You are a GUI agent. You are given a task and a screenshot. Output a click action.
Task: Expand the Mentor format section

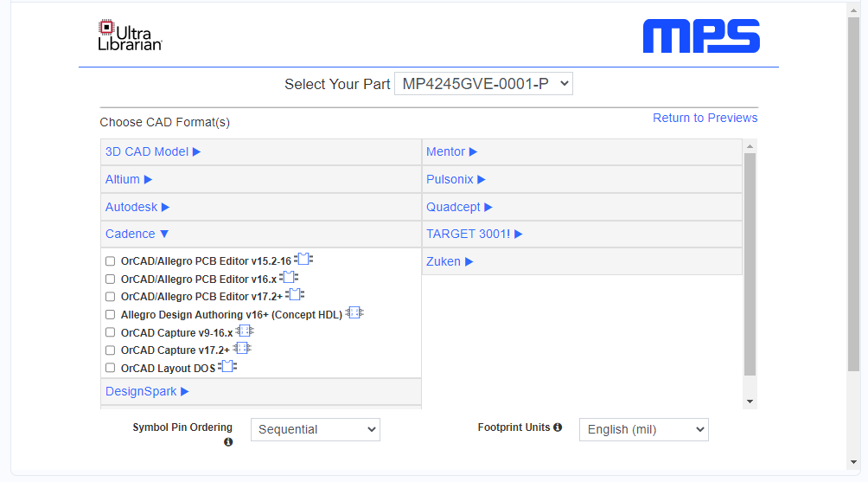[451, 151]
